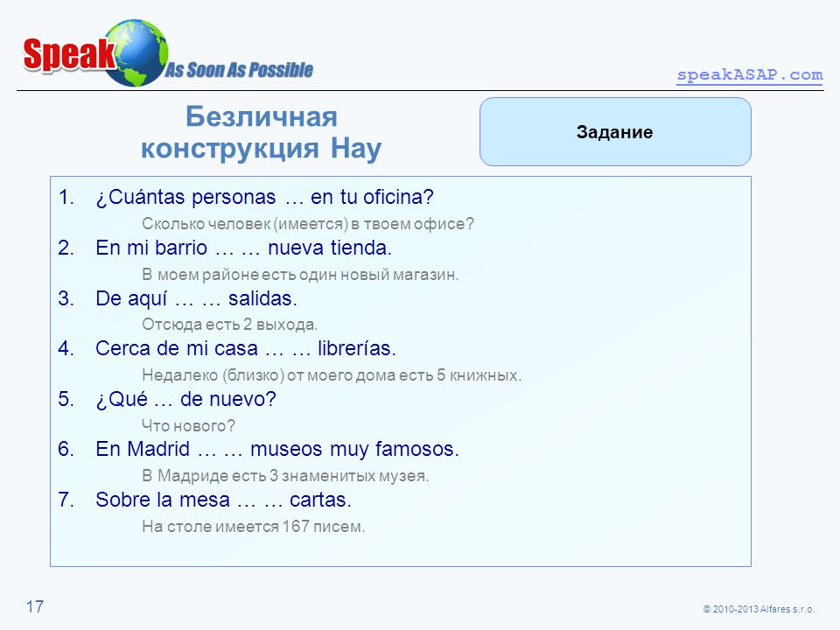Click the Задание button
The image size is (840, 630).
(615, 132)
